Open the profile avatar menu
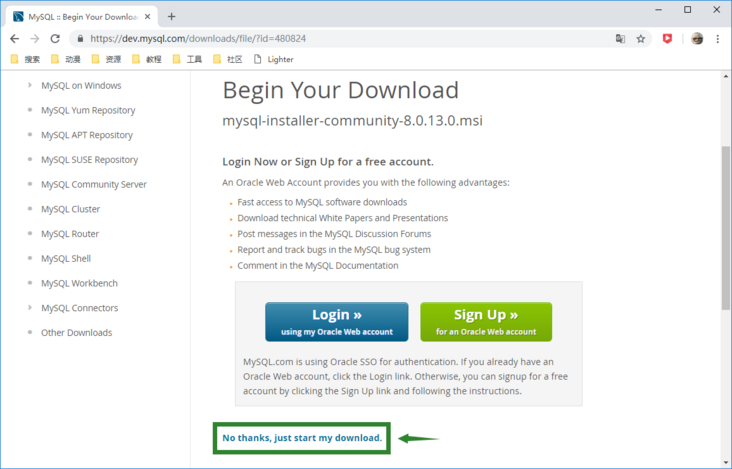This screenshot has width=732, height=469. 697,39
